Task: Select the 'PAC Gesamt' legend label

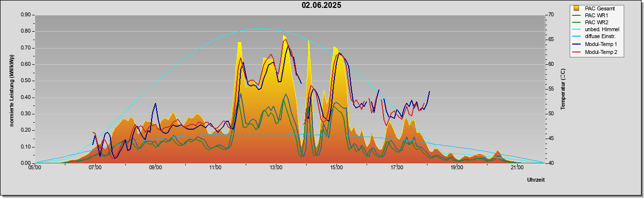Action: 599,8
